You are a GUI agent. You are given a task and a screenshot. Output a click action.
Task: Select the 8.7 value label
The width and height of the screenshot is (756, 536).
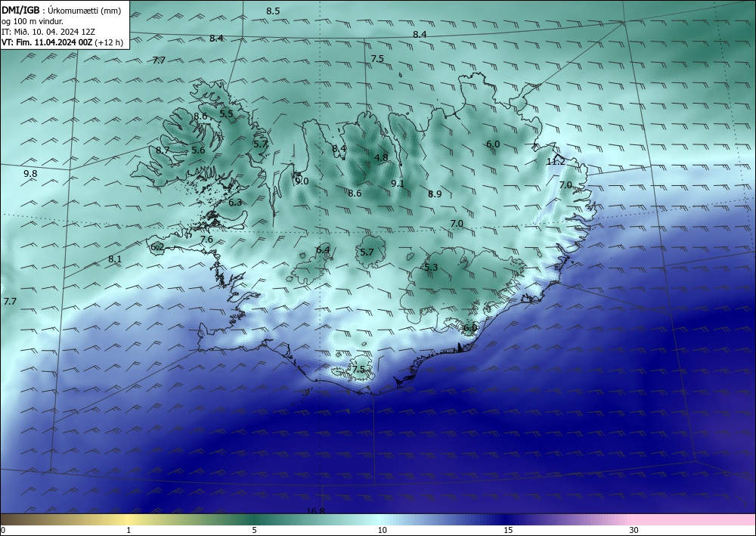click(x=163, y=150)
